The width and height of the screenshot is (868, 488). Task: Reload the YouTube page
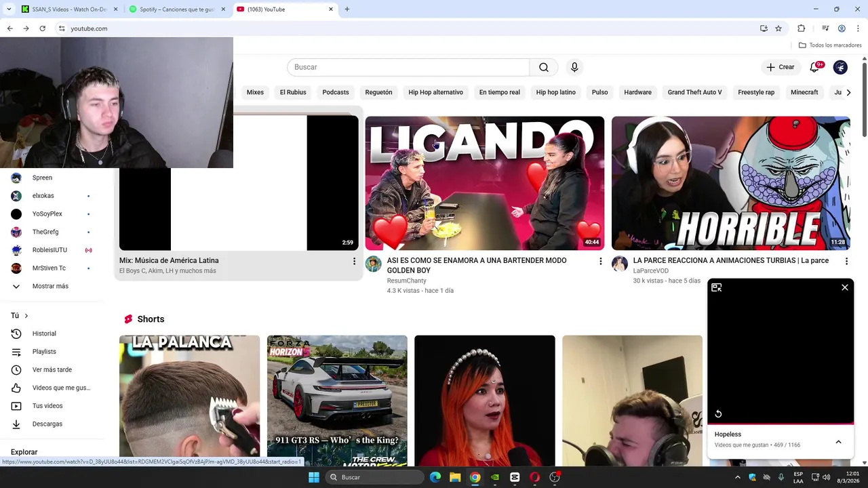click(42, 28)
